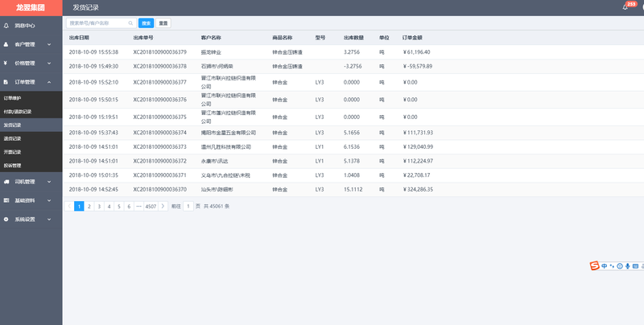Viewport: 644px width, 325px height.
Task: Click the 订单金额 column header
Action: click(412, 38)
